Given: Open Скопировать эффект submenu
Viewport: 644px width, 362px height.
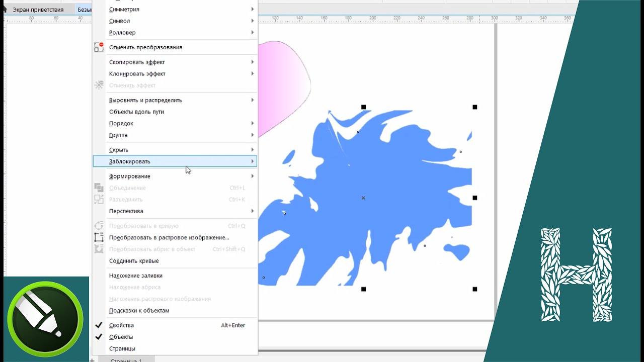Looking at the screenshot, I should click(175, 62).
